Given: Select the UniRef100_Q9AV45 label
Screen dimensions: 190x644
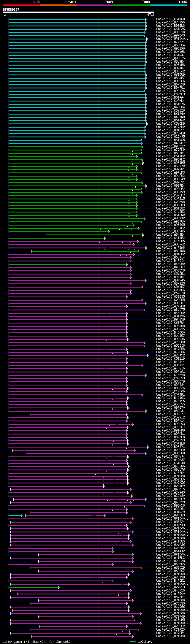Looking at the screenshot, I should point(170,280).
